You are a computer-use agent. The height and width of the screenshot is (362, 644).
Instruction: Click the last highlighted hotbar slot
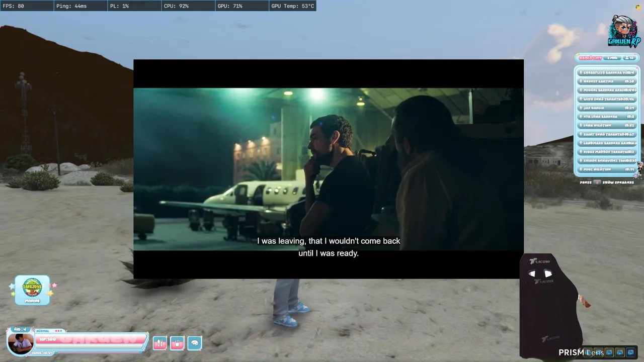[631, 352]
